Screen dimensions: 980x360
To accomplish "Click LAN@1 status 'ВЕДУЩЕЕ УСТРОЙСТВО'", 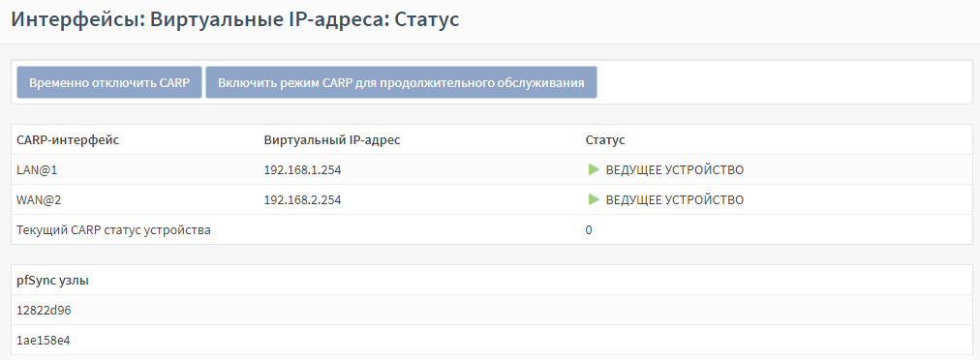I will point(675,170).
